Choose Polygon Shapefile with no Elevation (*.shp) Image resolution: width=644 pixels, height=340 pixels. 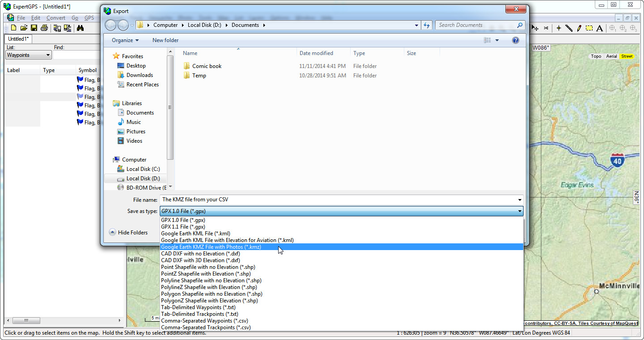tap(342, 294)
